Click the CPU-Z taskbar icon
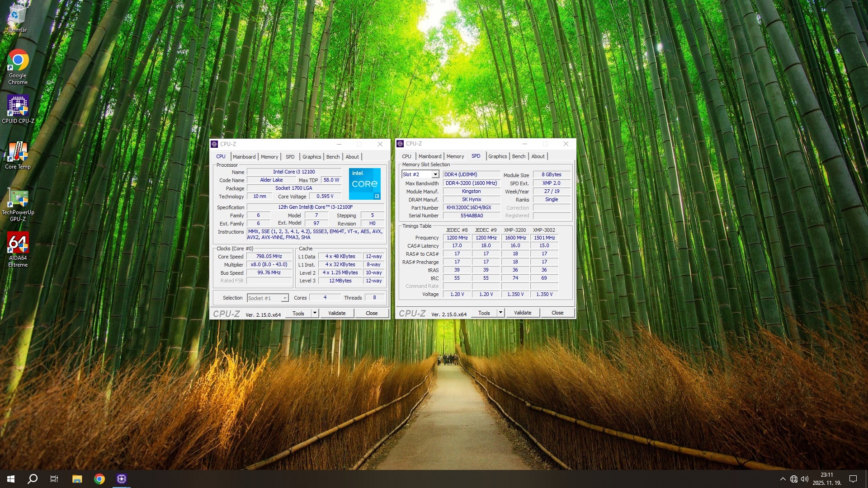The image size is (868, 488). pos(121,479)
